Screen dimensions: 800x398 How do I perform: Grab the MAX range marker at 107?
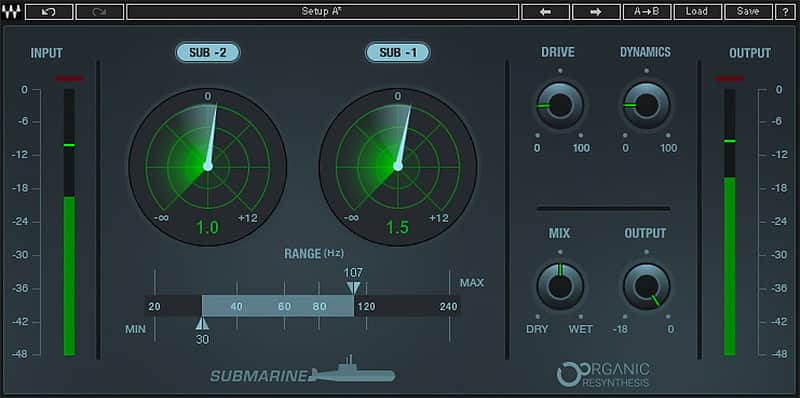353,288
